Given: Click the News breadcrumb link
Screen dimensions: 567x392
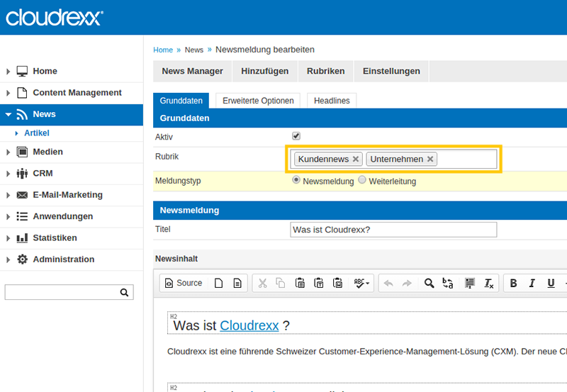Looking at the screenshot, I should pos(194,50).
